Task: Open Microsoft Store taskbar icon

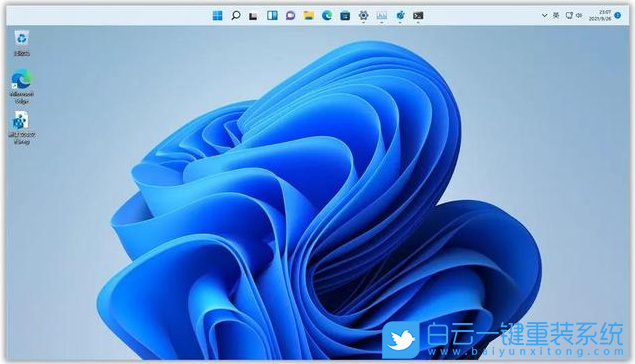Action: click(345, 15)
